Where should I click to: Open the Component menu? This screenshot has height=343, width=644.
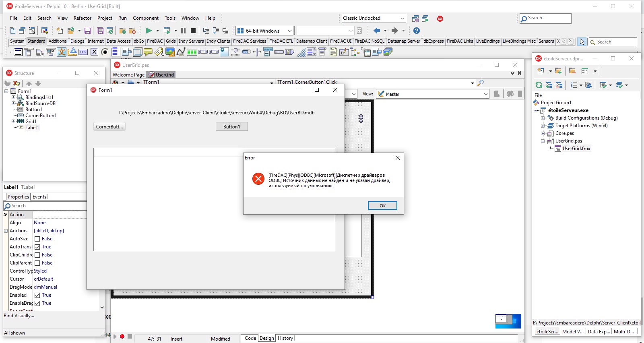point(146,18)
